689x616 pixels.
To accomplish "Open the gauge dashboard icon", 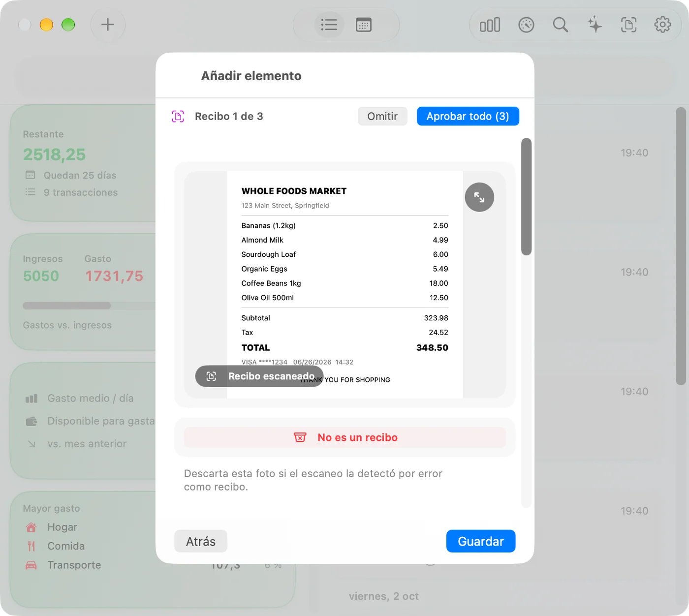I will coord(526,25).
